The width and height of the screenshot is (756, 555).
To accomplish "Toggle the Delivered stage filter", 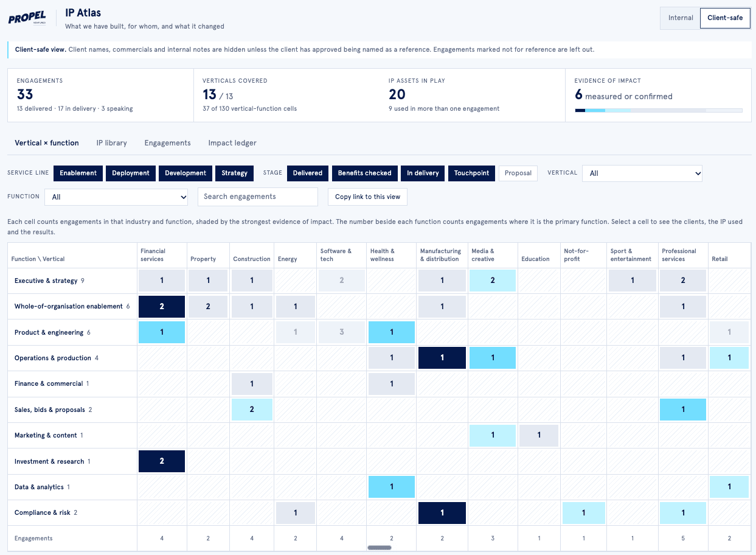I will pos(308,173).
